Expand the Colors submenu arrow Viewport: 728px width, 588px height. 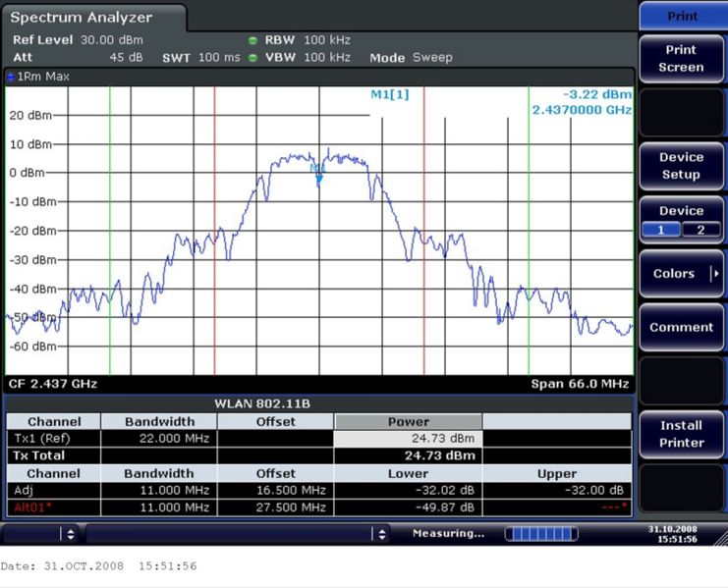715,274
